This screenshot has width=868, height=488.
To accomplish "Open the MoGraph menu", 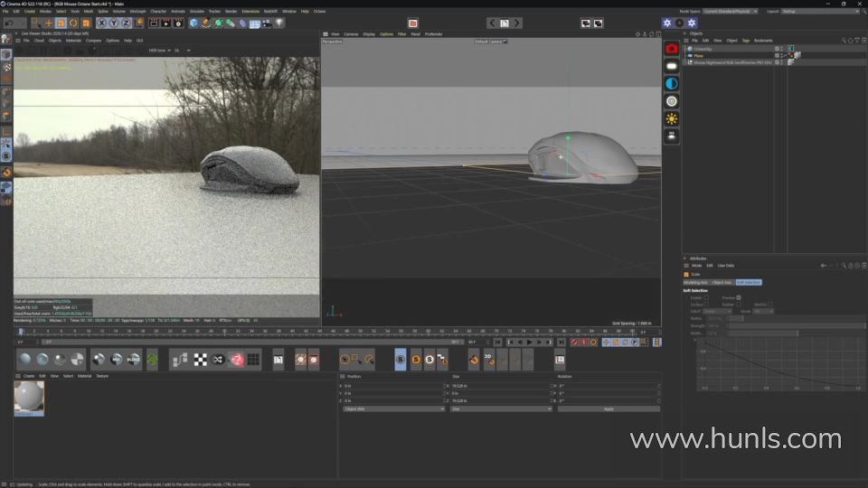I will tap(137, 11).
